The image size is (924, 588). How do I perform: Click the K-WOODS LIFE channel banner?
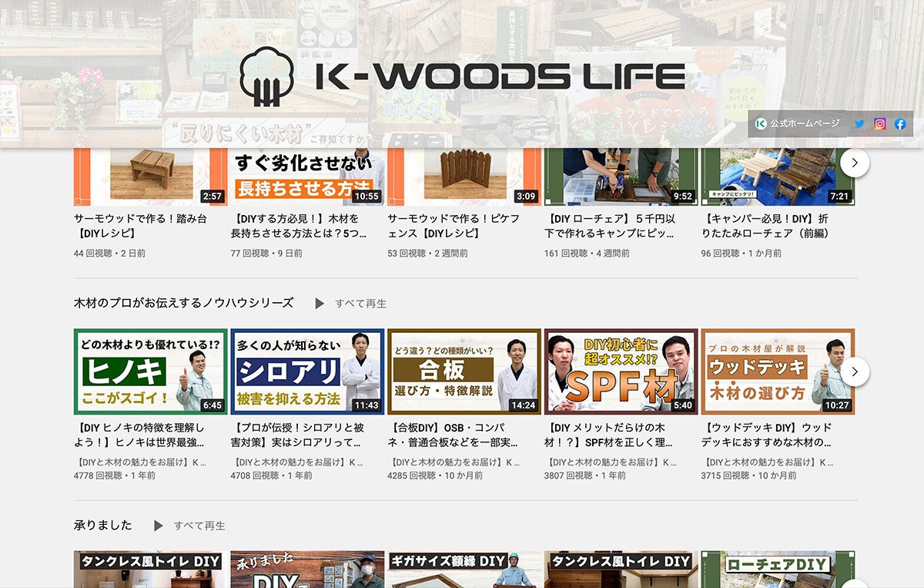(x=462, y=73)
